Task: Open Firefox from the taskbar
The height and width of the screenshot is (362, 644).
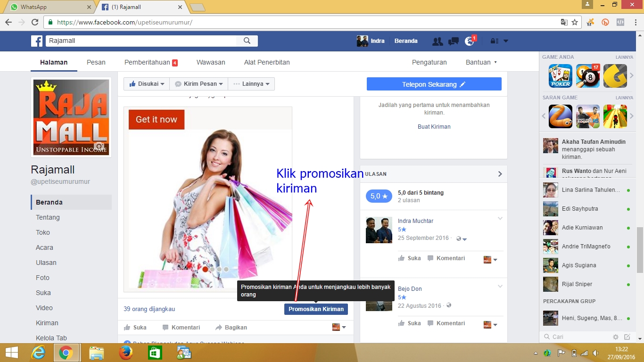Action: [x=126, y=353]
